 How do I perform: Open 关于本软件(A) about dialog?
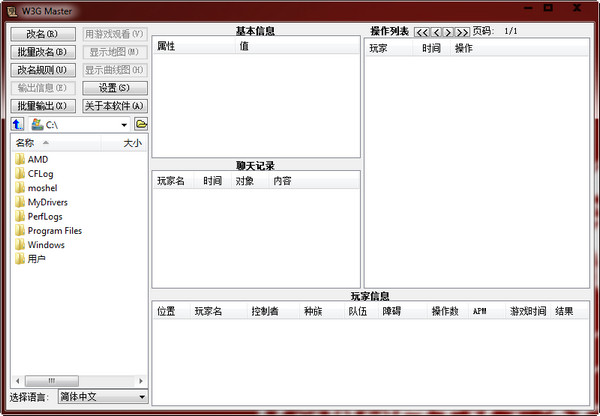coord(114,106)
